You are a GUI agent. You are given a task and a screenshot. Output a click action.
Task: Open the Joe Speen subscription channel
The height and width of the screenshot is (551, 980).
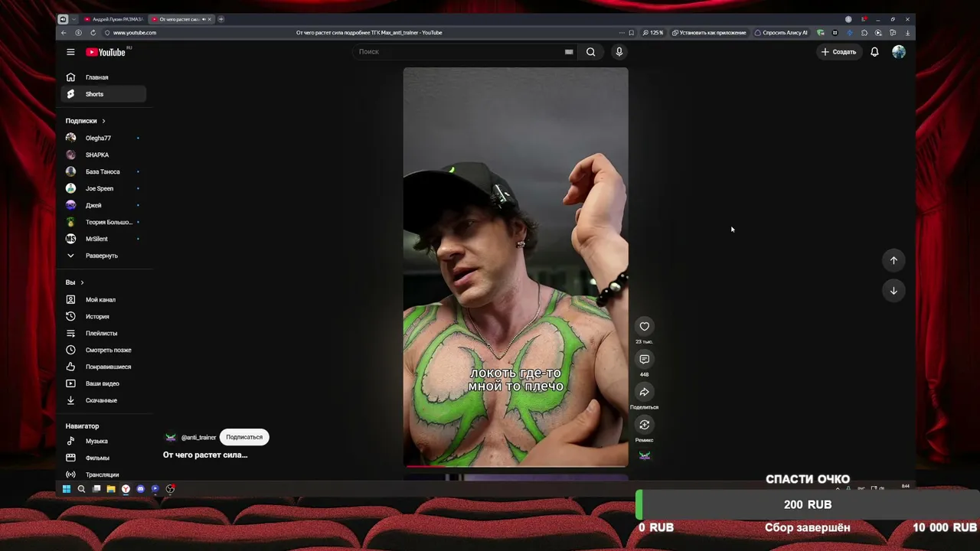click(103, 189)
